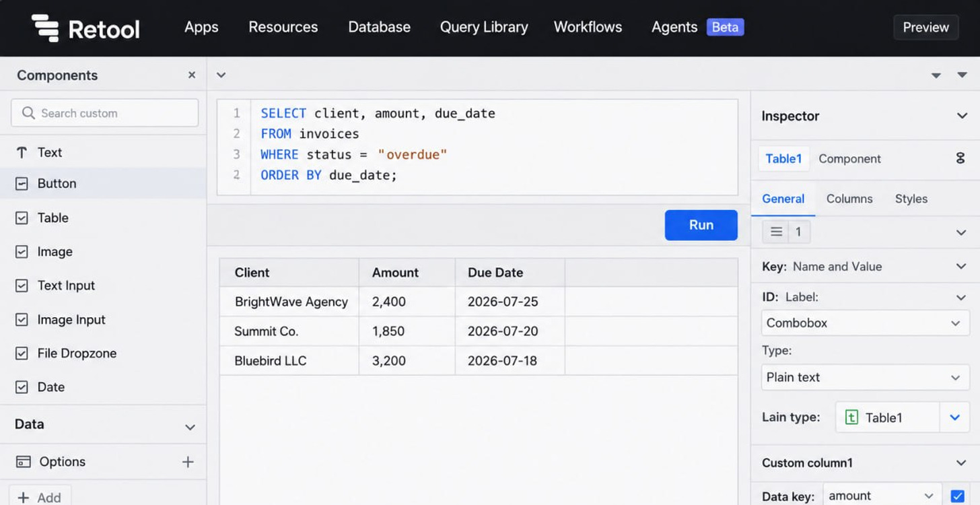980x505 pixels.
Task: Click the 1,850 amount cell
Action: (407, 331)
